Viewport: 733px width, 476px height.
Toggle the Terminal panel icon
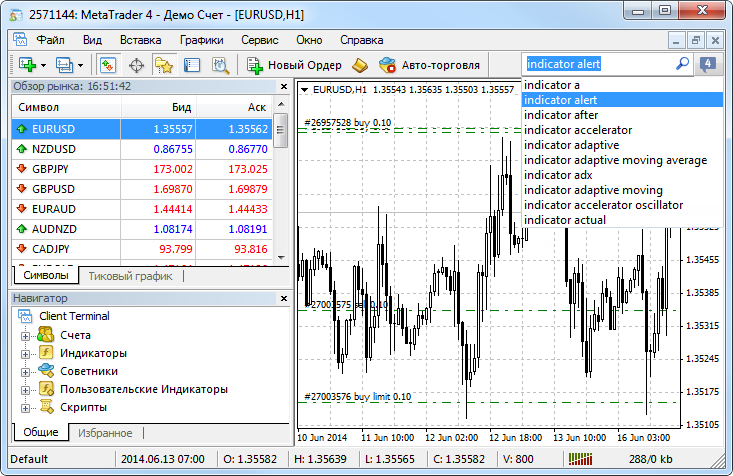(x=192, y=65)
